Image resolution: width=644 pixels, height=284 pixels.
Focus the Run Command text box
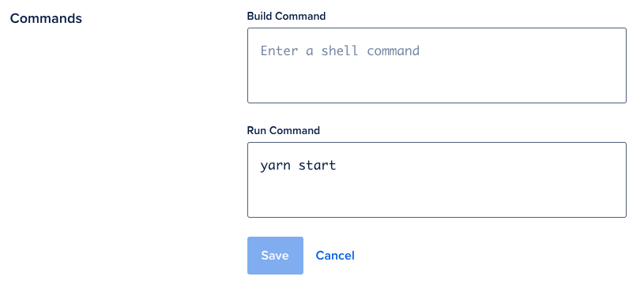pyautogui.click(x=437, y=180)
